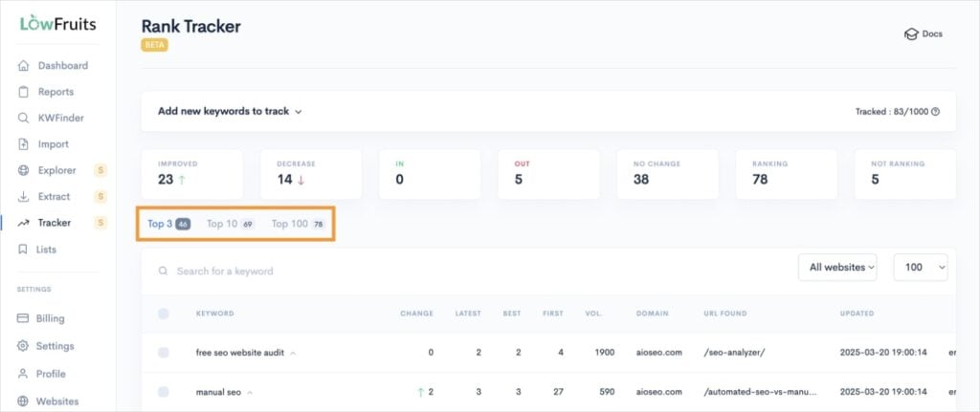Viewport: 980px width, 412px height.
Task: Sort by the Keyword column header
Action: [215, 314]
